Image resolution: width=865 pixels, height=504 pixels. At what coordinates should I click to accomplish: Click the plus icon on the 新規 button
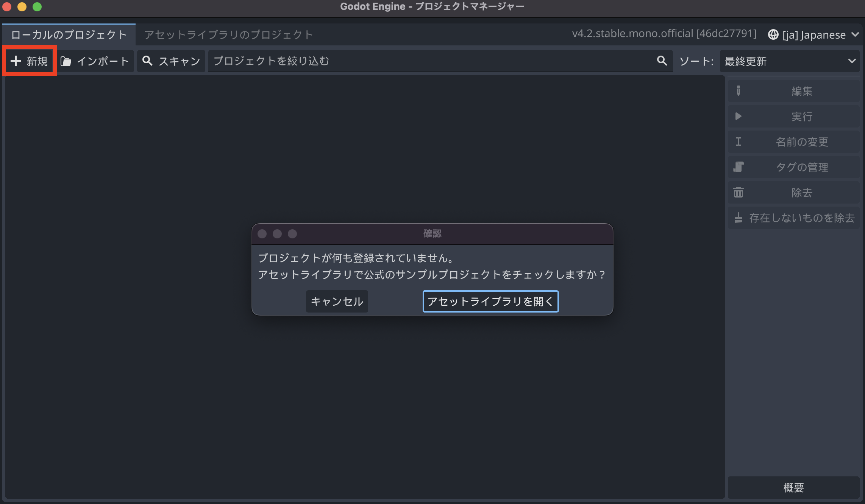pyautogui.click(x=16, y=61)
